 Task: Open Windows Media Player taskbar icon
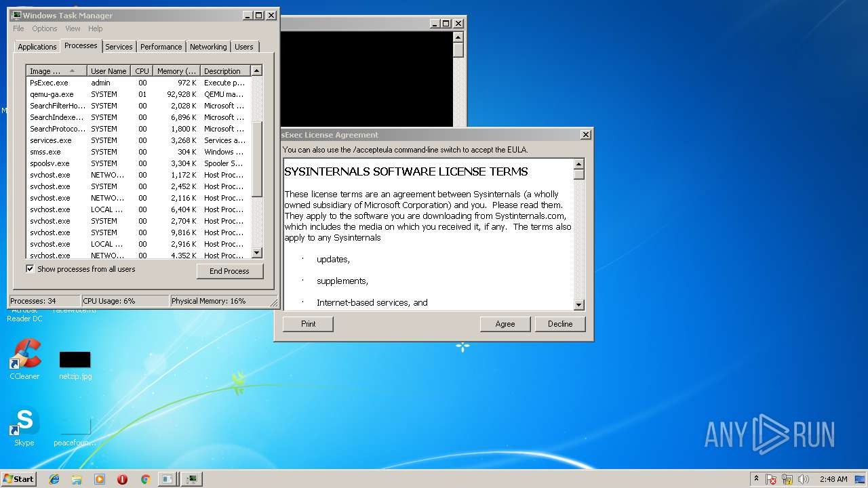[x=100, y=479]
